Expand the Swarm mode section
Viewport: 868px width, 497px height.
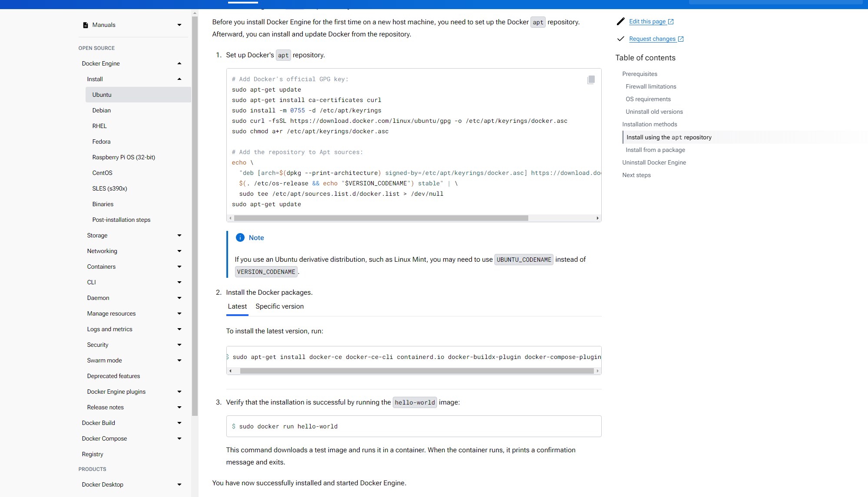179,360
